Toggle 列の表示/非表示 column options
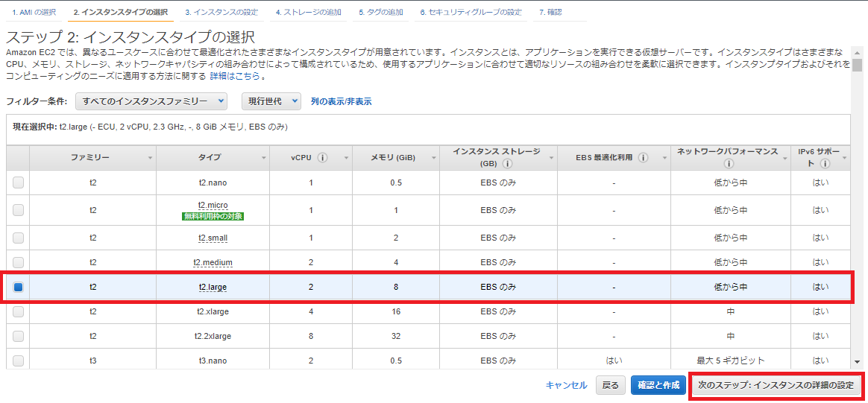 click(x=341, y=101)
